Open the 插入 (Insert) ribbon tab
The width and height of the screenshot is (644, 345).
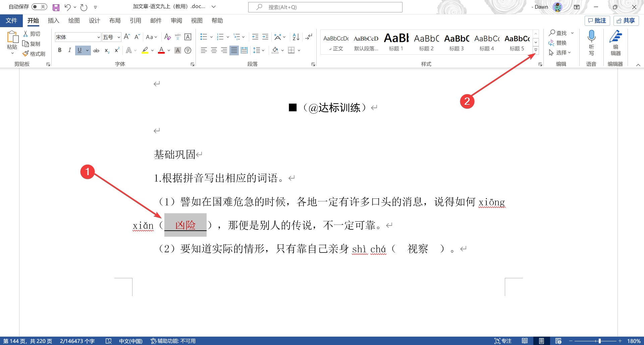tap(53, 21)
